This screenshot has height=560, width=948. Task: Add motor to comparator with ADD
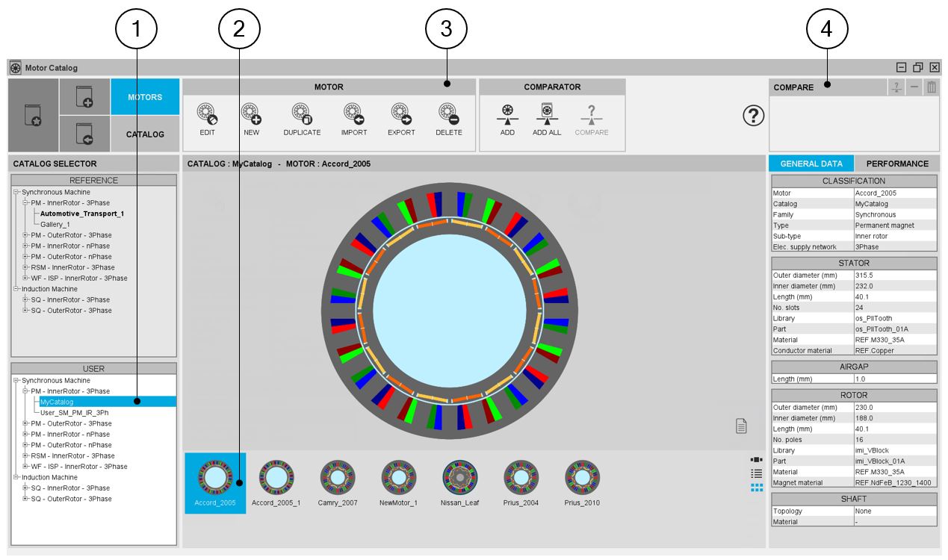[x=507, y=114]
